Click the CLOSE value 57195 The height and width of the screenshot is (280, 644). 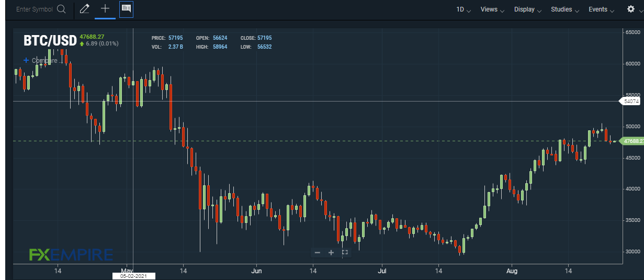pos(264,38)
